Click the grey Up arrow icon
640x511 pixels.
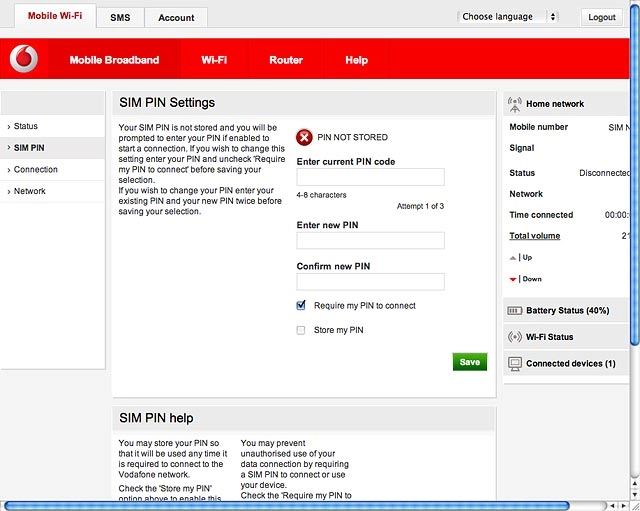click(513, 258)
